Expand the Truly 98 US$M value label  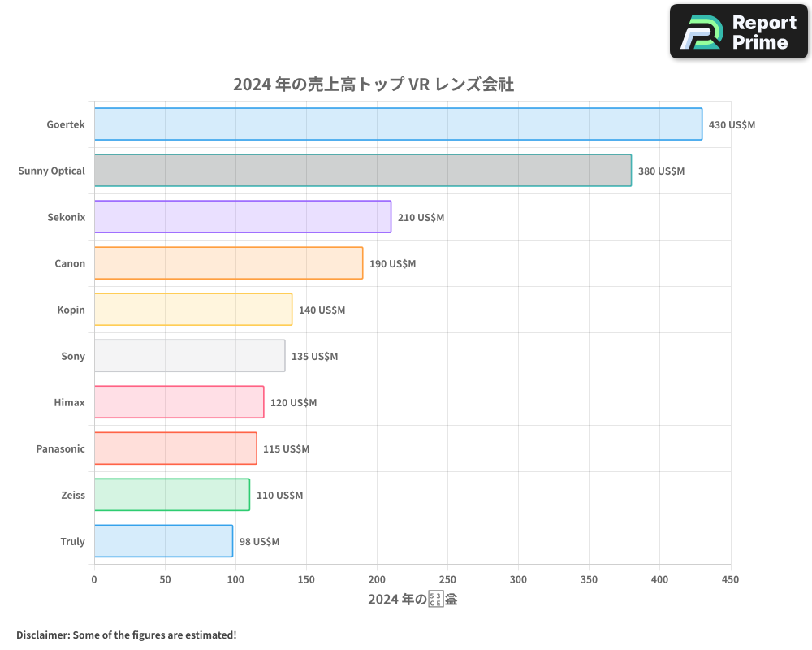pyautogui.click(x=259, y=541)
